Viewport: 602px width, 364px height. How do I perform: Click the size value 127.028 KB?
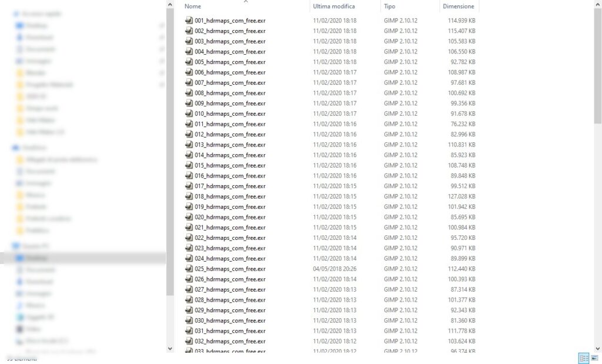coord(461,196)
